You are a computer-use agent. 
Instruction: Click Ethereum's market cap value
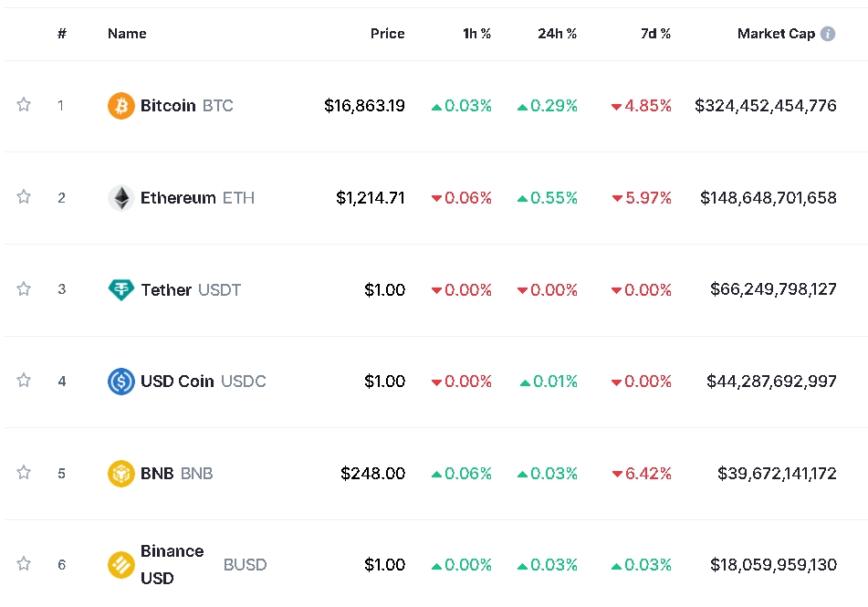(768, 198)
